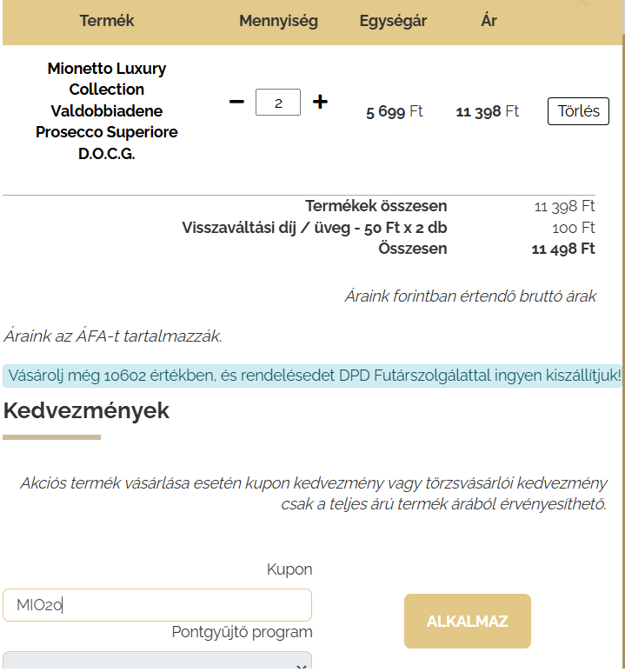Remove the product with the Törlés button
Viewport: 625px width, 672px height.
pyautogui.click(x=578, y=111)
